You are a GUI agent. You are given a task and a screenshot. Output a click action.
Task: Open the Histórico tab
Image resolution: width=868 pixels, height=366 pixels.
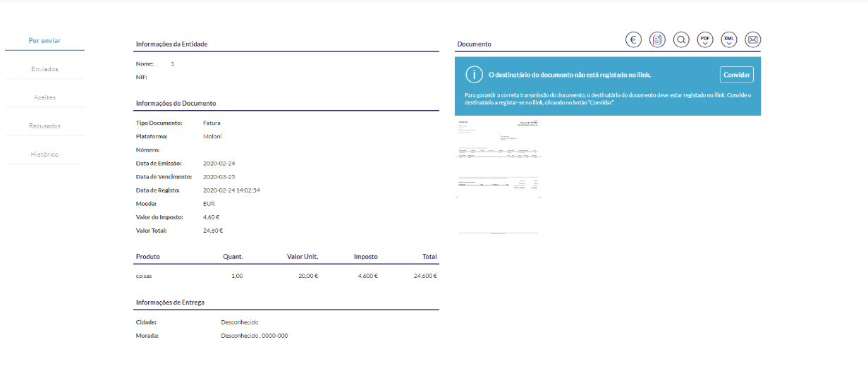coord(44,154)
